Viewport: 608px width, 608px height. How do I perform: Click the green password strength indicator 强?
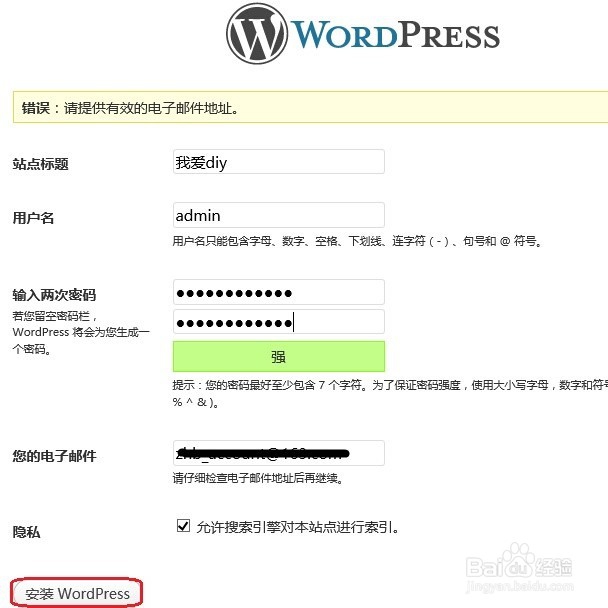pyautogui.click(x=279, y=356)
